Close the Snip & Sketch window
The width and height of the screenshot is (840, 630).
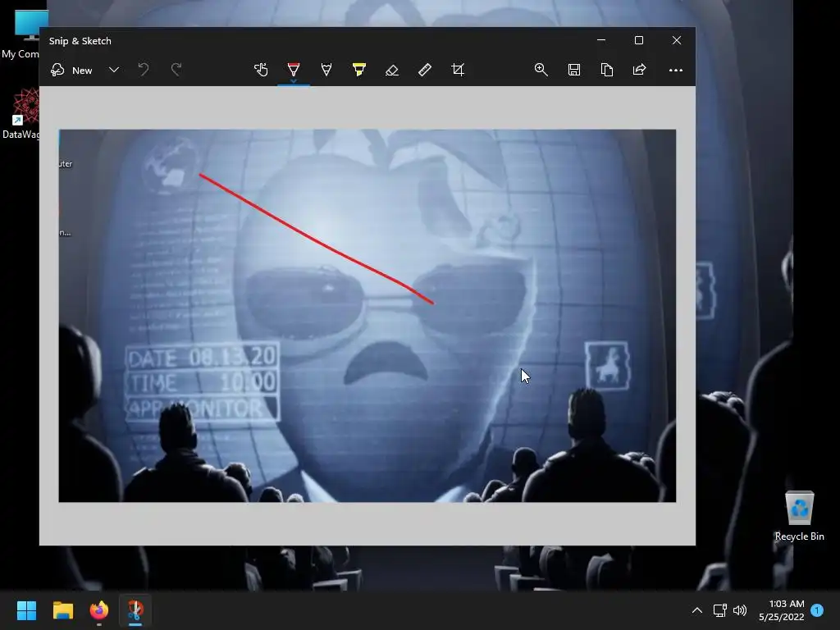(x=677, y=40)
